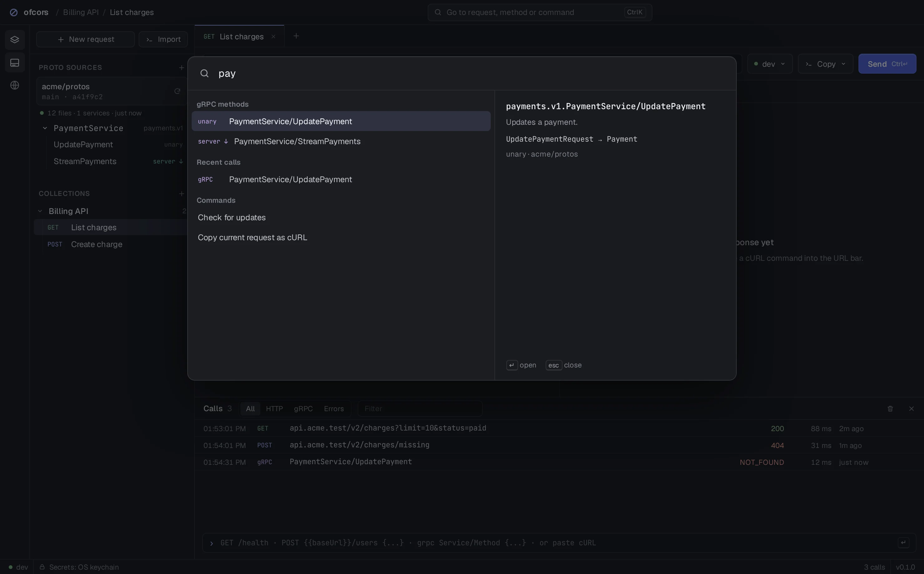Collapse the PaymentService tree node
This screenshot has width=924, height=574.
(x=45, y=128)
